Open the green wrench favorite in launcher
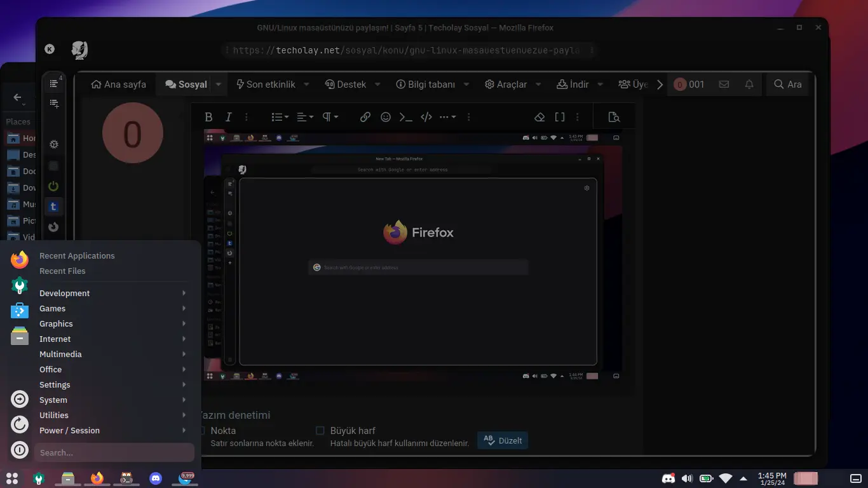Screen dimensions: 868x488 [20, 285]
